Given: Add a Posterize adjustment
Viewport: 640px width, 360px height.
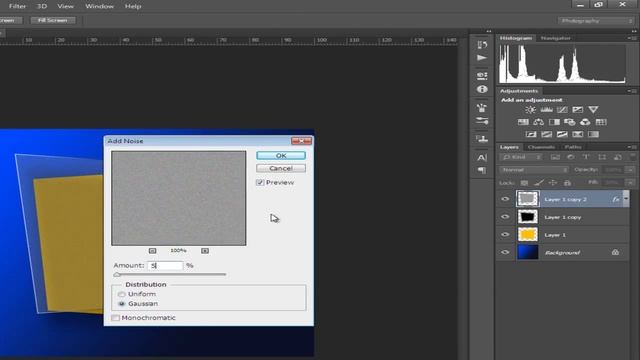Looking at the screenshot, I should [x=547, y=134].
